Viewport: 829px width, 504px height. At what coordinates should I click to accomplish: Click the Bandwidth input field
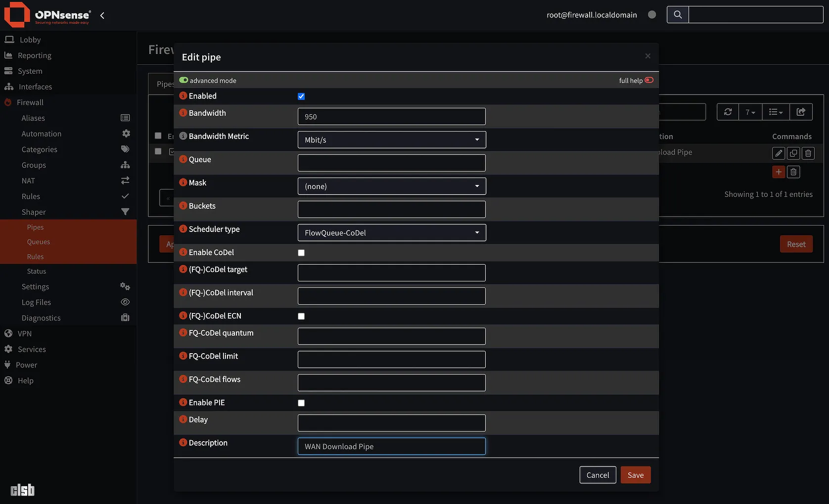[x=392, y=116]
